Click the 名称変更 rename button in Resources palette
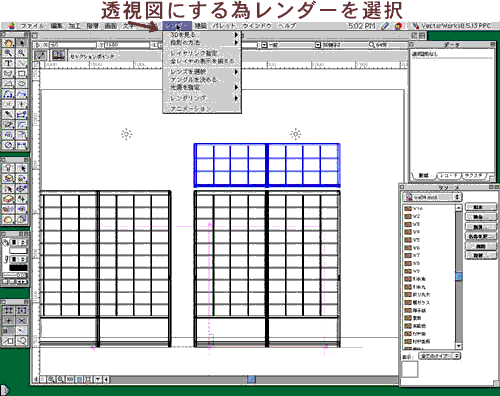Screen dimensions: 500x396 click(481, 236)
